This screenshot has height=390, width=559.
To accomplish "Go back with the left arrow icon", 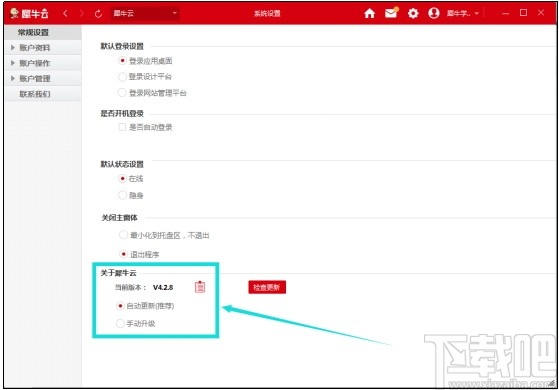I will click(65, 14).
